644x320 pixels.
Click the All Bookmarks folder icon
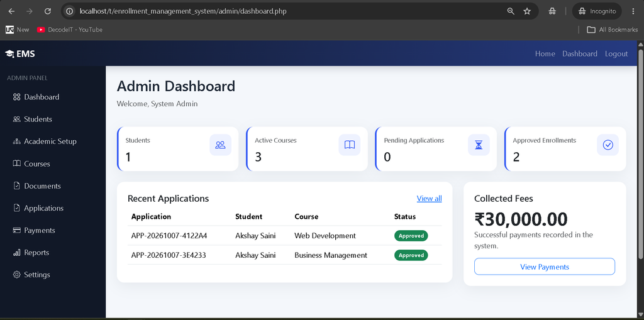[591, 30]
